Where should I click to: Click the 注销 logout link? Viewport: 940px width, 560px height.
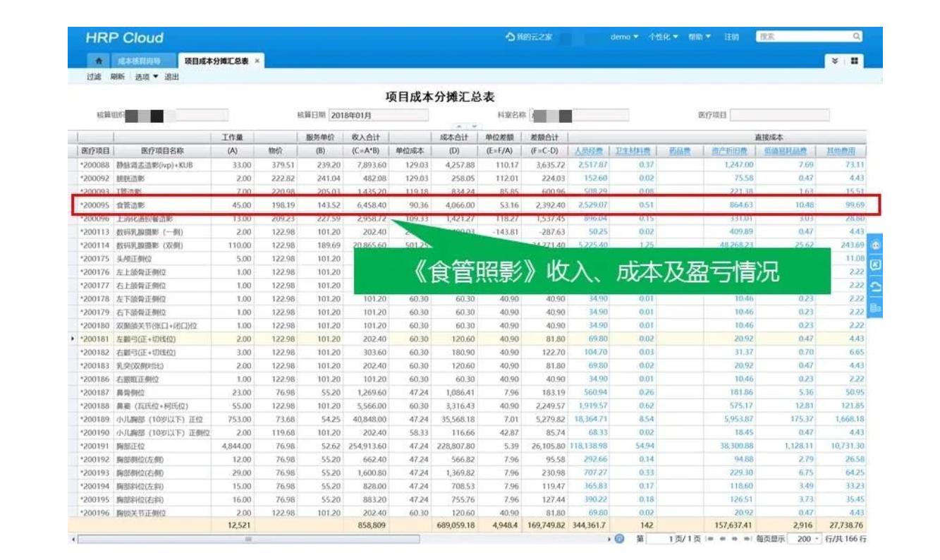tap(731, 37)
